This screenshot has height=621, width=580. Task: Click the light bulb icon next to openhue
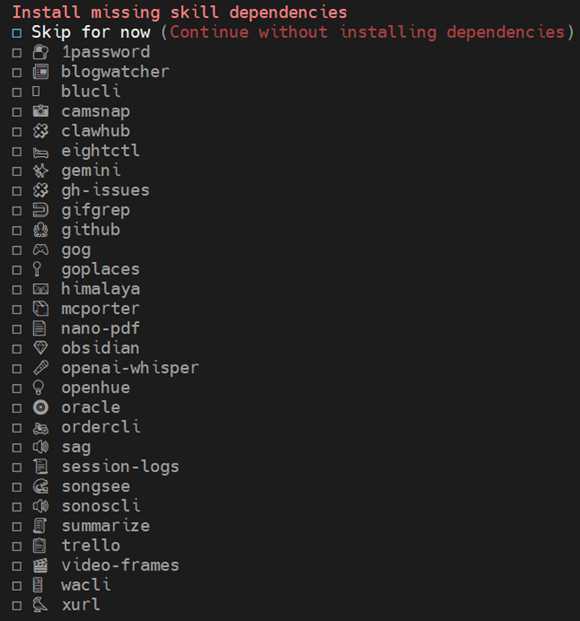[x=38, y=388]
